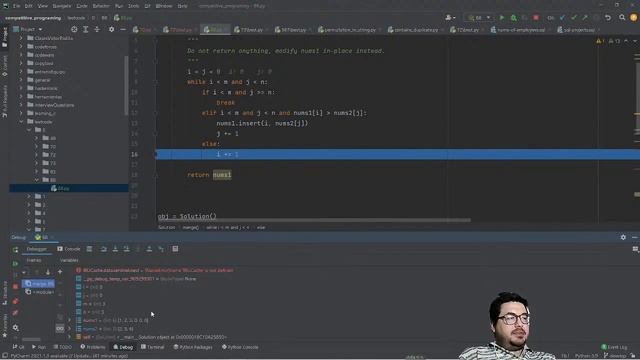640x360 pixels.
Task: Expand the self variable in debugger
Action: [x=69, y=337]
